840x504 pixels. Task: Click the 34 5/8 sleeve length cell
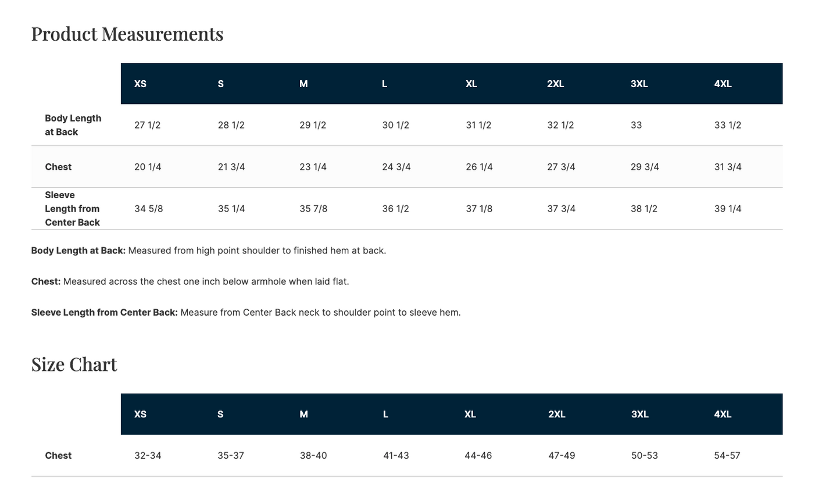[x=148, y=209]
